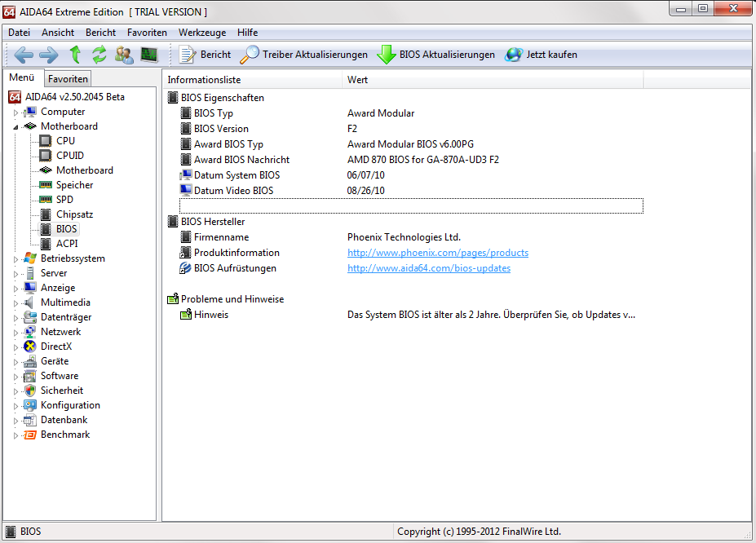Image resolution: width=756 pixels, height=543 pixels.
Task: Click the Wert column header
Action: pos(493,80)
